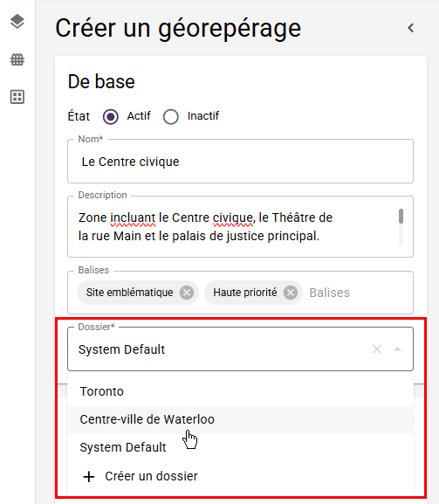Choose Centre-ville de Waterloo folder option
Image resolution: width=439 pixels, height=504 pixels.
240,419
